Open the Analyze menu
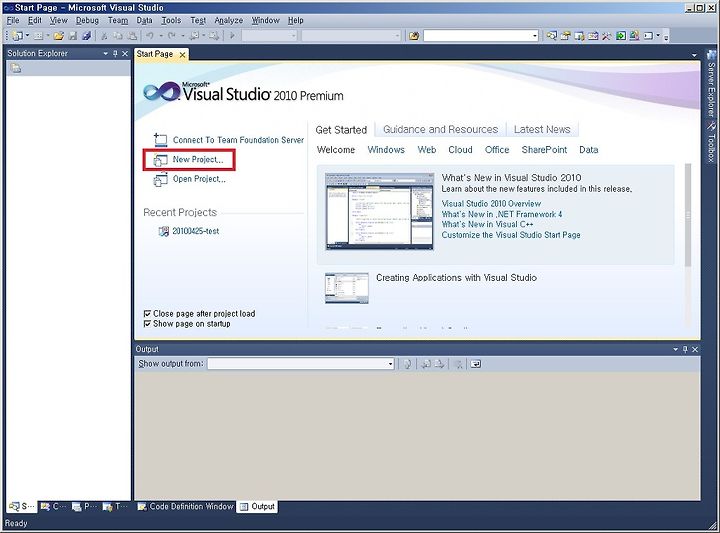The height and width of the screenshot is (533, 720). click(x=229, y=20)
